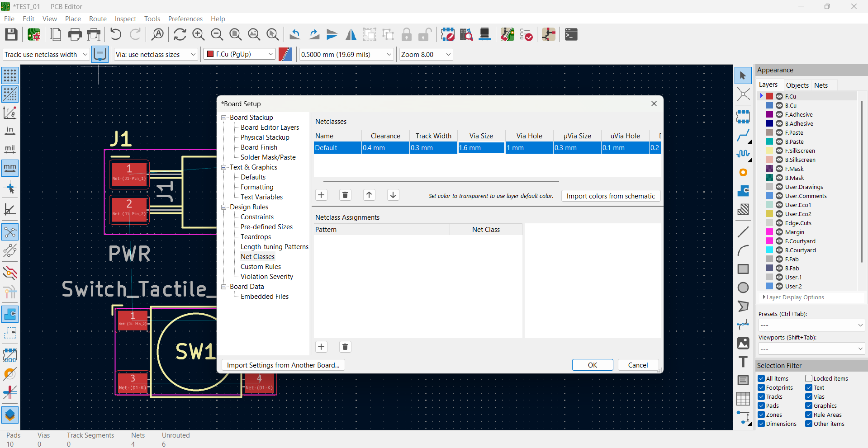This screenshot has height=448, width=868.
Task: Open the Place menu
Action: pyautogui.click(x=73, y=19)
